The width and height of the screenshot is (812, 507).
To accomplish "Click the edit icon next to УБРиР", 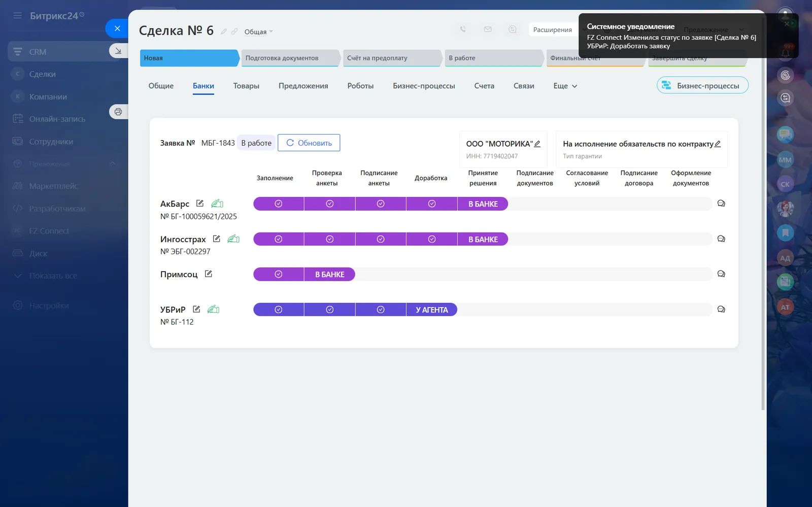I will point(196,310).
